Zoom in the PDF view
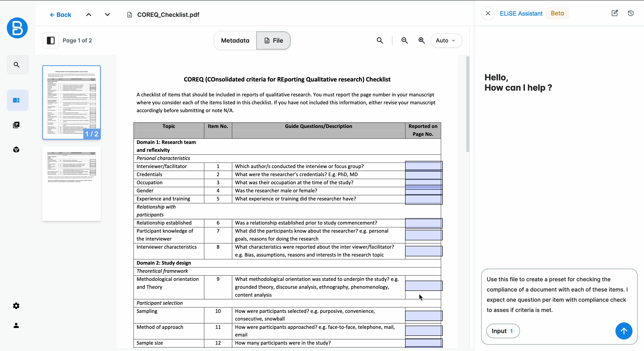The image size is (644, 351). pos(422,41)
